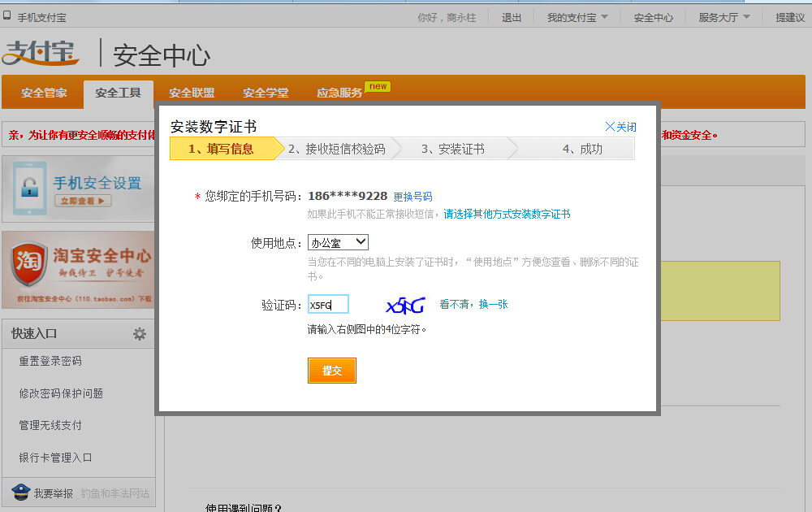This screenshot has height=512, width=812.
Task: Click the phone graphic in 手机安全设置 panel
Action: pos(31,189)
